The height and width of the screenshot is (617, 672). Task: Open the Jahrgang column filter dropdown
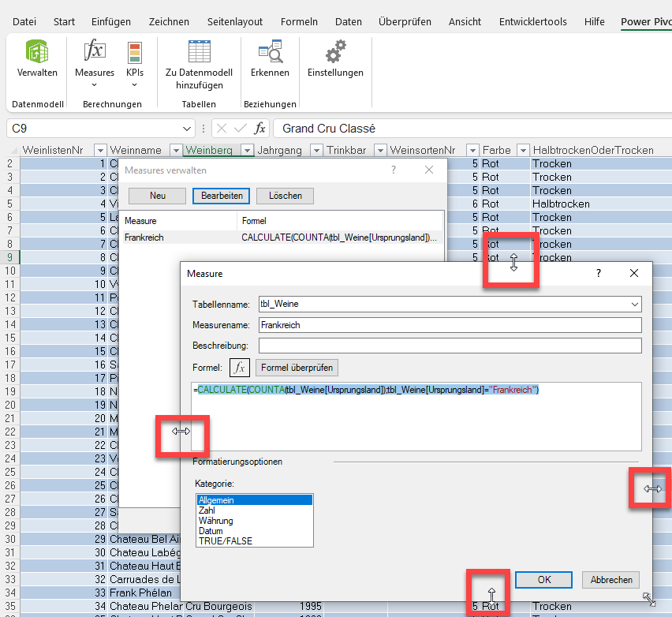(315, 150)
